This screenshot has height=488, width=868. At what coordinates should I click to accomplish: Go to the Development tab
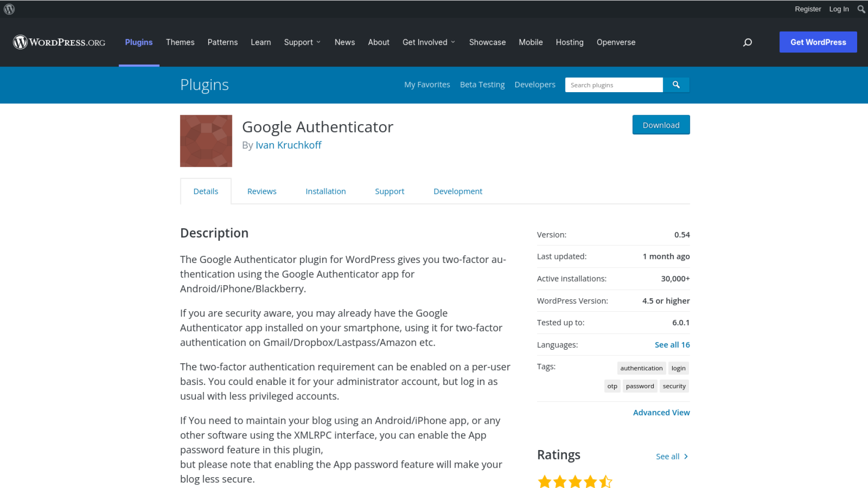458,192
